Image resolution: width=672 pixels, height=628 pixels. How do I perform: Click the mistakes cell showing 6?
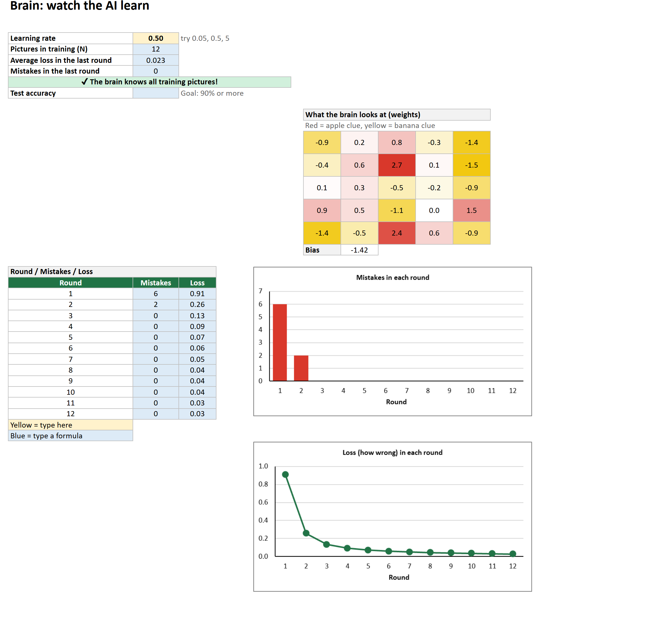pyautogui.click(x=156, y=294)
